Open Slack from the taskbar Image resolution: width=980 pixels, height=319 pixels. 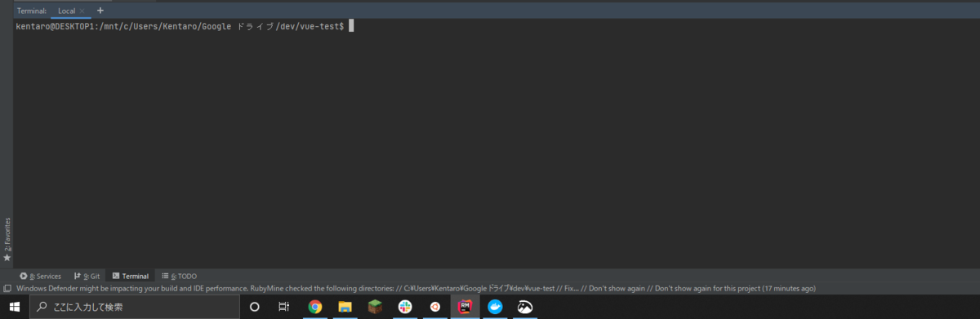(x=404, y=307)
